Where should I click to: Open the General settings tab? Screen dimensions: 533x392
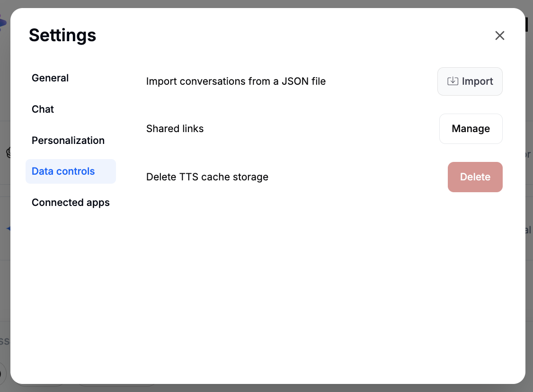(50, 78)
